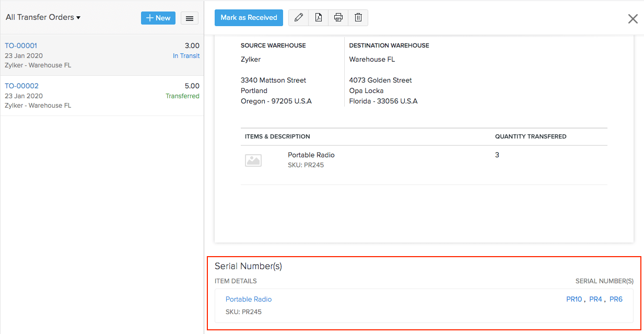The image size is (644, 334).
Task: Open the All Transfer Orders dropdown
Action: (x=43, y=17)
